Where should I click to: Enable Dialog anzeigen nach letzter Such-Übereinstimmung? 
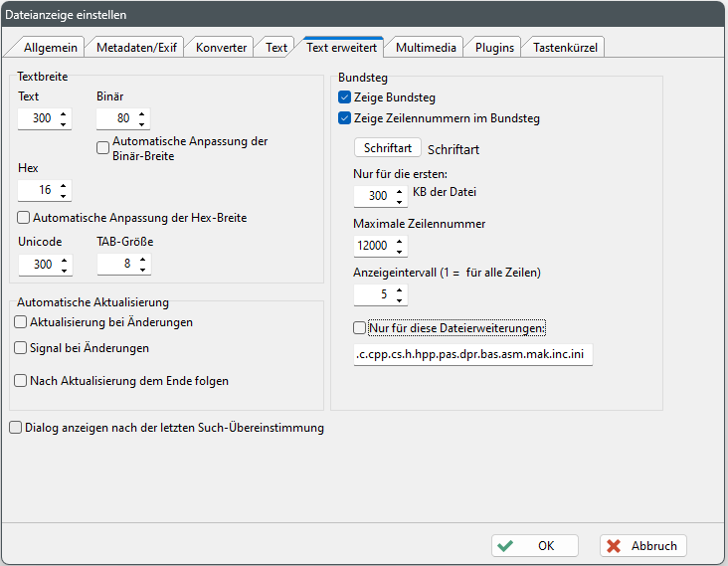point(15,428)
